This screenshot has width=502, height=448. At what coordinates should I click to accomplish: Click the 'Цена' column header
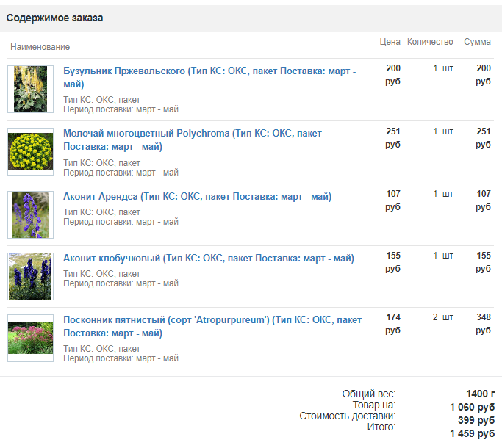[x=390, y=42]
